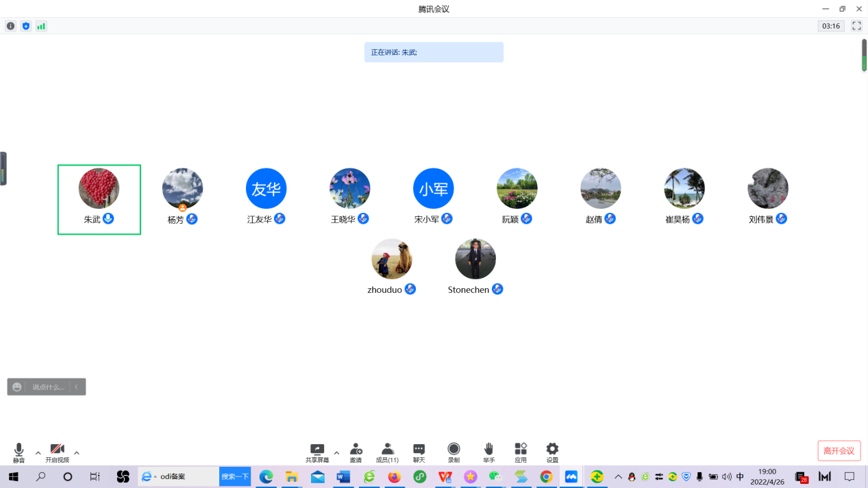This screenshot has height=488, width=868.
Task: Enter full screen mode
Action: click(856, 26)
